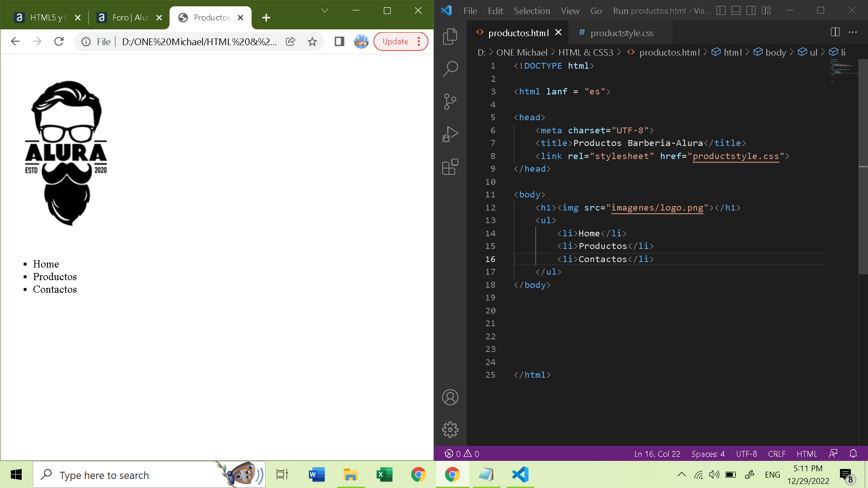Viewport: 868px width, 488px height.
Task: Open the Manage gear in VS Code
Action: [x=450, y=430]
